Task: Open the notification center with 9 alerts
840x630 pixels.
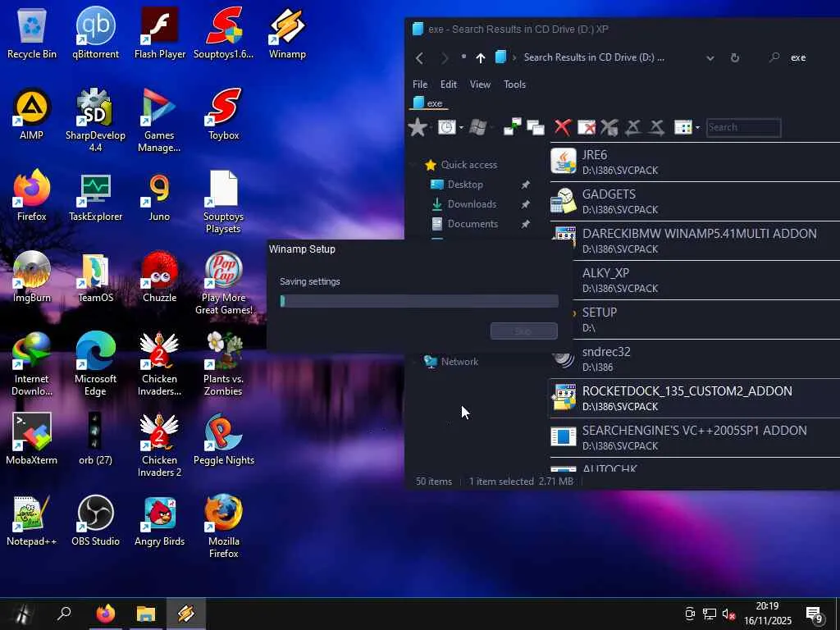Action: pos(815,614)
